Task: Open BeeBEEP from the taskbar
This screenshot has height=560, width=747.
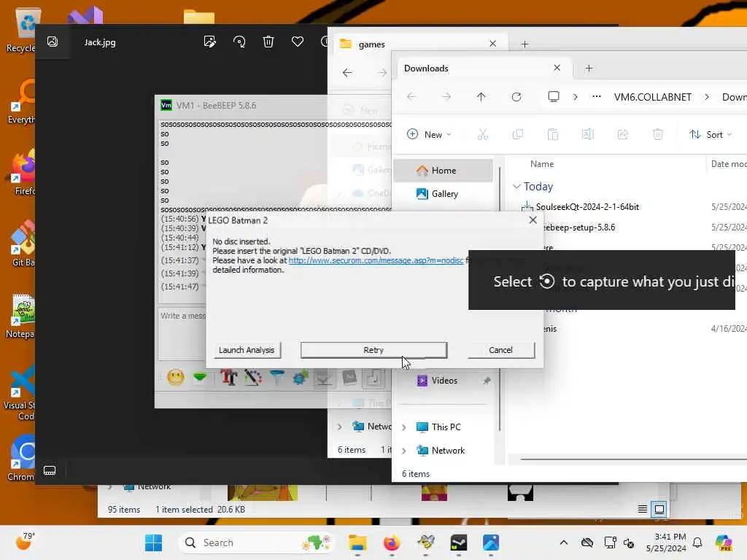Action: coord(425,542)
